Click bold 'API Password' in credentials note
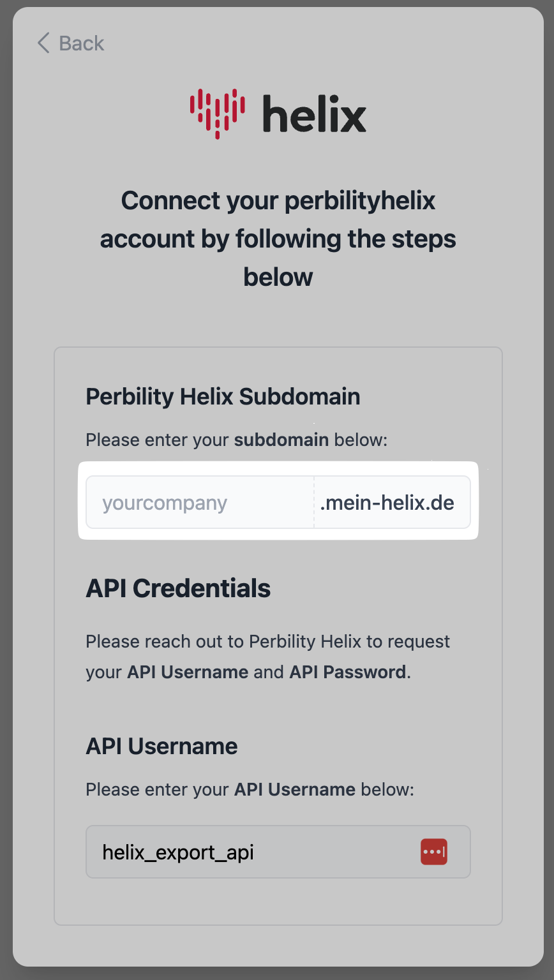This screenshot has width=554, height=980. 347,672
